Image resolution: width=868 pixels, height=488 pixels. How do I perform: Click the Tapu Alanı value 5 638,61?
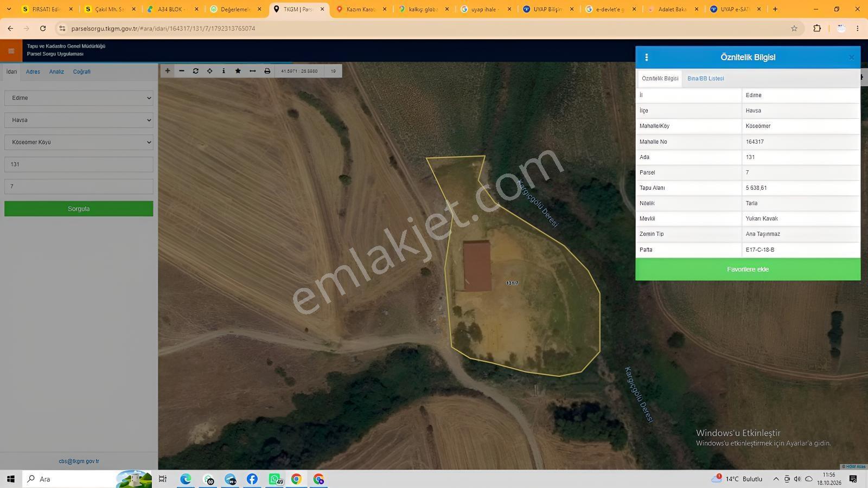click(756, 188)
